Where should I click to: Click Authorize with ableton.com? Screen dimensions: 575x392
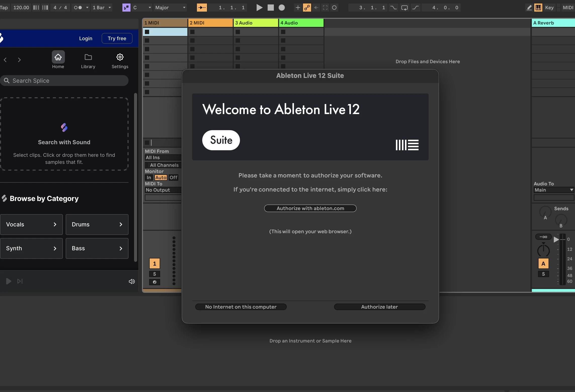310,208
